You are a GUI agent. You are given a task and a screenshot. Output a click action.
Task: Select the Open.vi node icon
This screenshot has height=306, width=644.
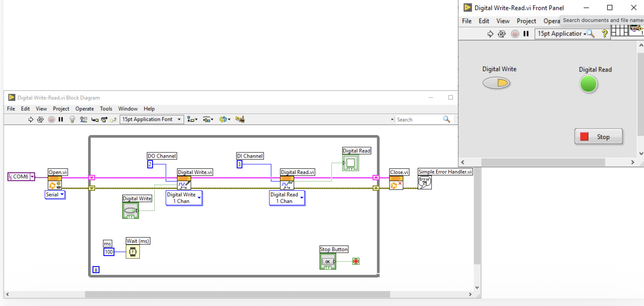(x=55, y=183)
